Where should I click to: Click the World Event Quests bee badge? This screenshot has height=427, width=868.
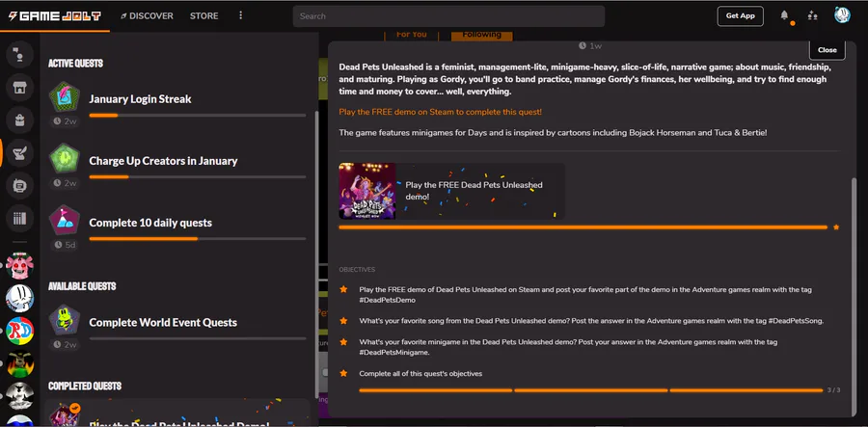65,320
